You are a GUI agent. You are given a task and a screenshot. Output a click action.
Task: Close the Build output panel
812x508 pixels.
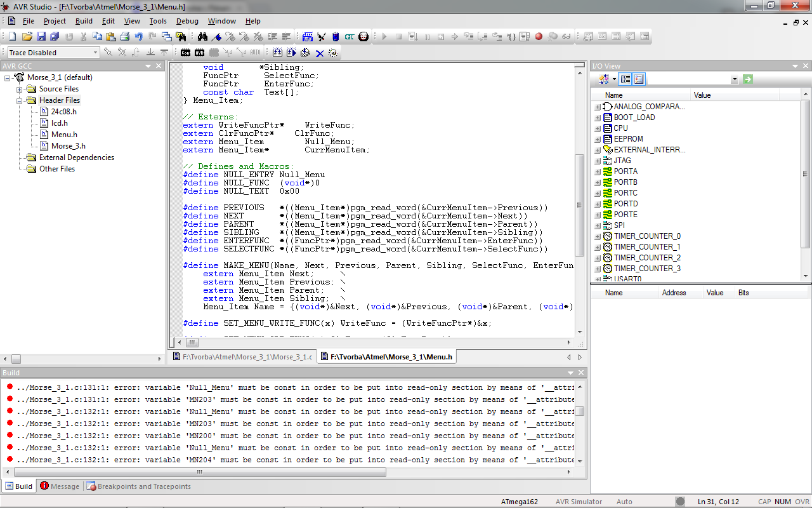[580, 373]
